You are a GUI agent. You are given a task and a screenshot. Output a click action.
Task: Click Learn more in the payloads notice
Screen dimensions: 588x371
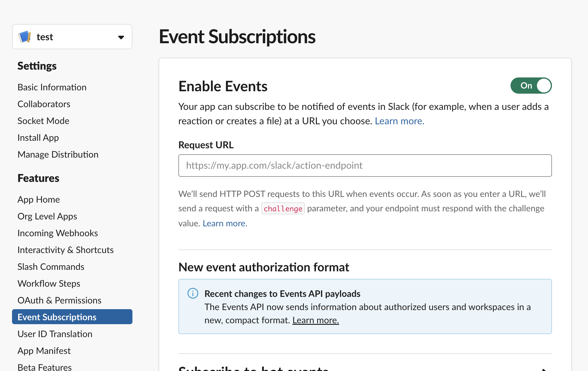click(x=316, y=320)
